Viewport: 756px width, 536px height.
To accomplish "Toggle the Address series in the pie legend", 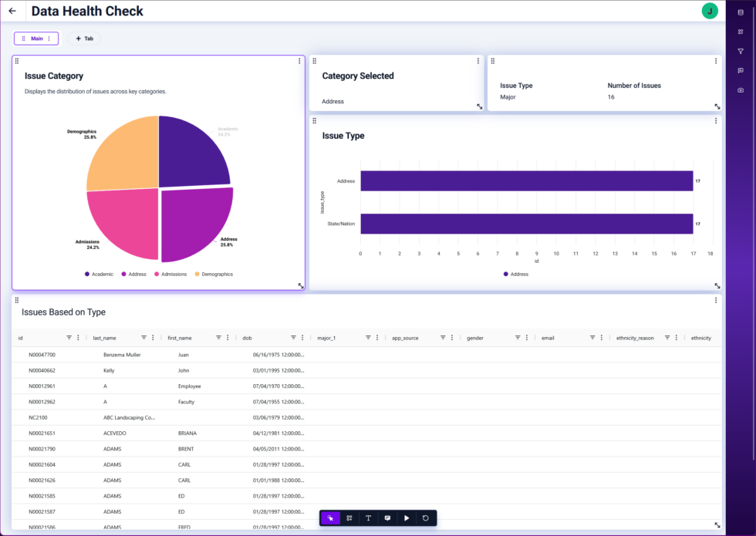I will [133, 275].
